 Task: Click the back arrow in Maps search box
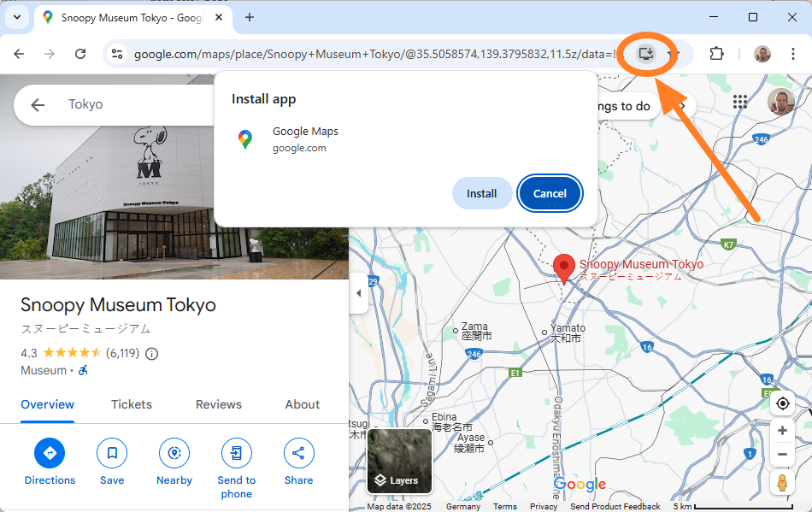pyautogui.click(x=38, y=105)
